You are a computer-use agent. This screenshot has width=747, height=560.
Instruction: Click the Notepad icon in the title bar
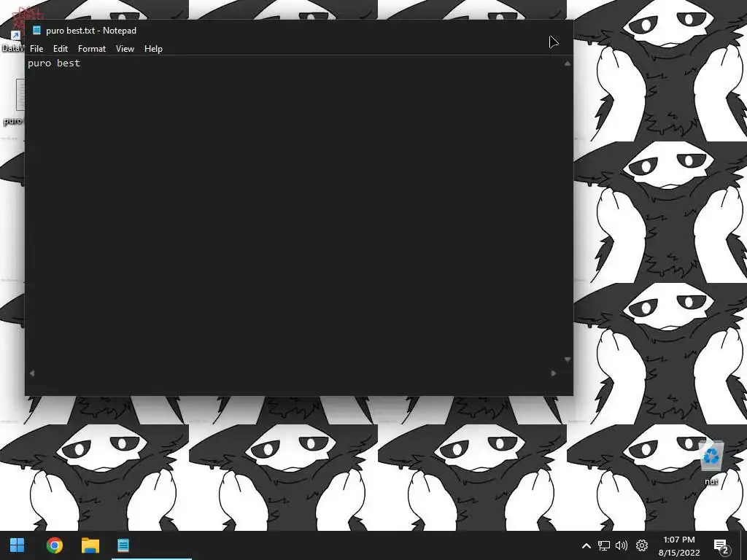click(x=36, y=30)
